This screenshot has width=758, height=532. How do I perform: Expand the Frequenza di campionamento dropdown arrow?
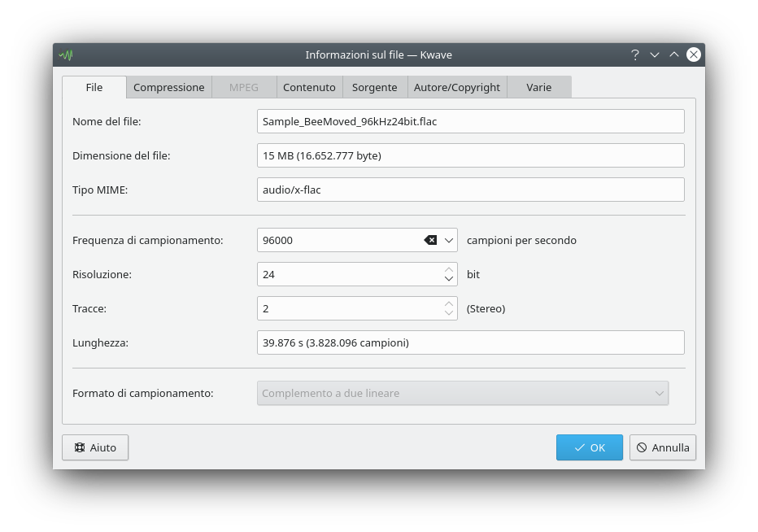tap(449, 240)
